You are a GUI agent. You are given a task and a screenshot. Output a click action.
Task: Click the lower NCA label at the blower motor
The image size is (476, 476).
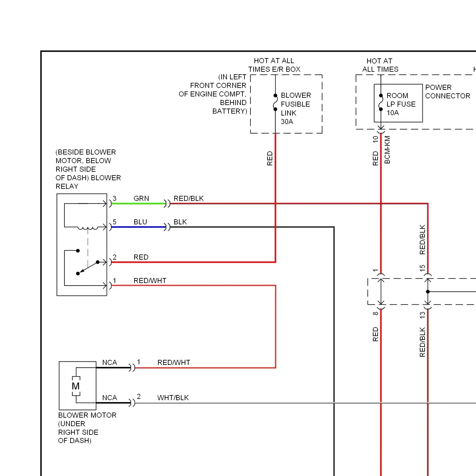tap(109, 398)
